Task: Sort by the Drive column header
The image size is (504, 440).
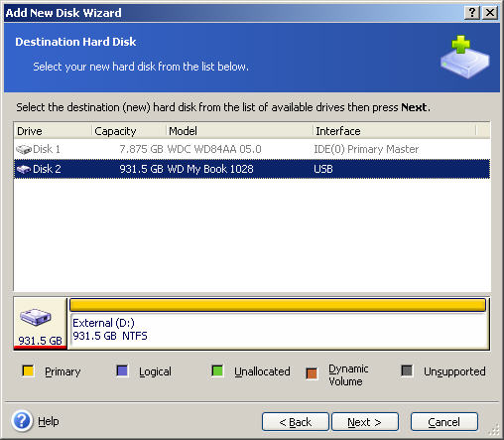Action: [53, 131]
